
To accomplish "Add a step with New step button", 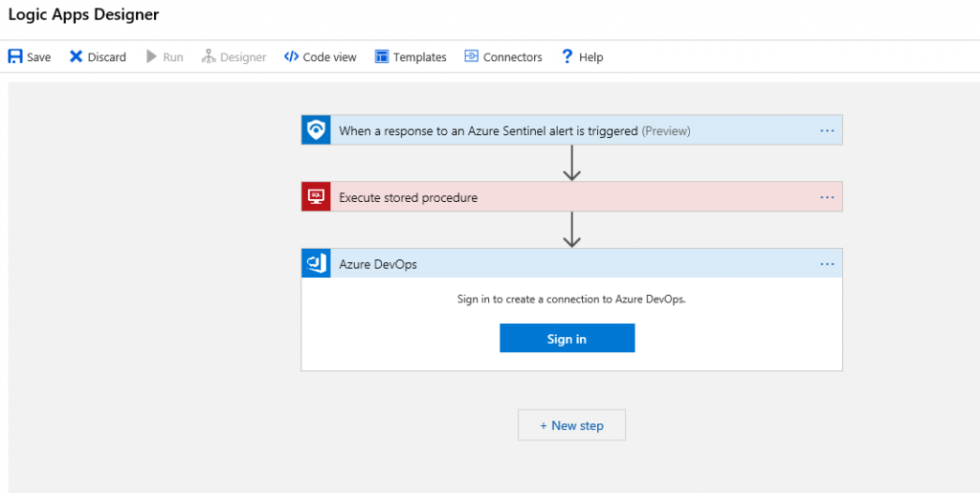I will click(571, 425).
